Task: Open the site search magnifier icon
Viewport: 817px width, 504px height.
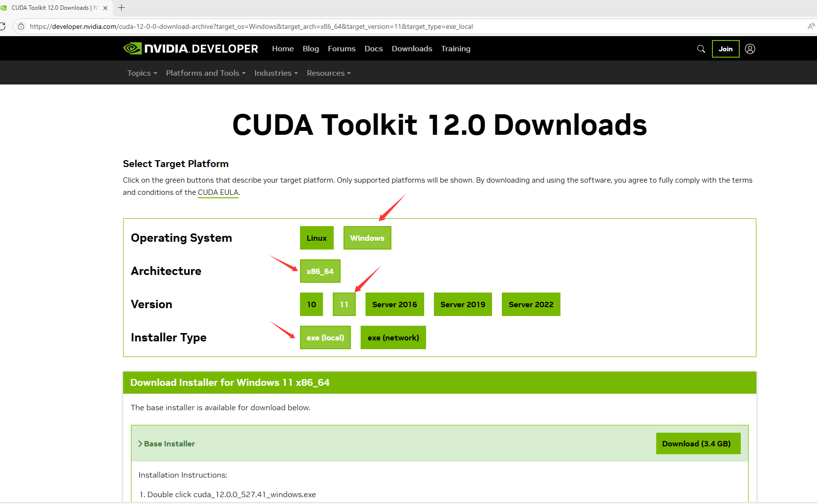Action: pyautogui.click(x=701, y=49)
